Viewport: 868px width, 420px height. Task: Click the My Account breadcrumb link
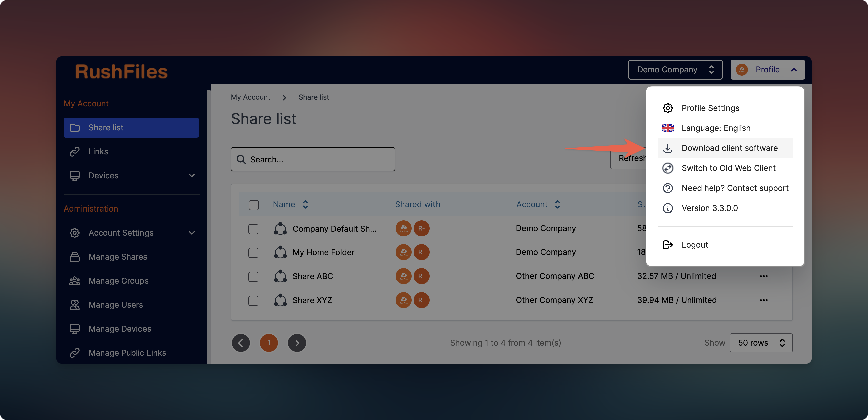point(250,97)
